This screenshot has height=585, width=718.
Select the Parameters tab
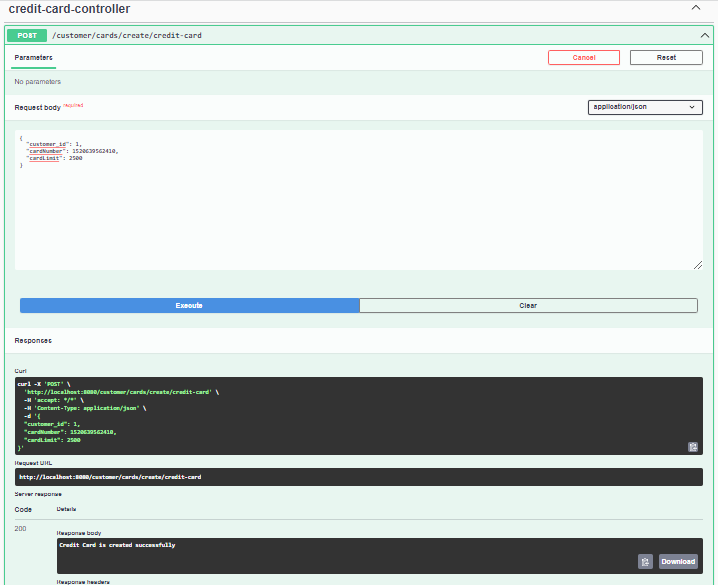pyautogui.click(x=33, y=58)
